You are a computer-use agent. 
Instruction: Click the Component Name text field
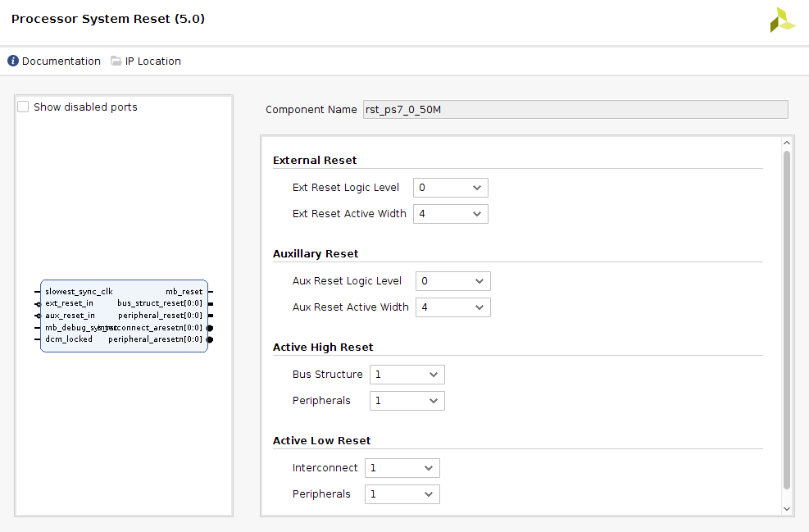[575, 110]
